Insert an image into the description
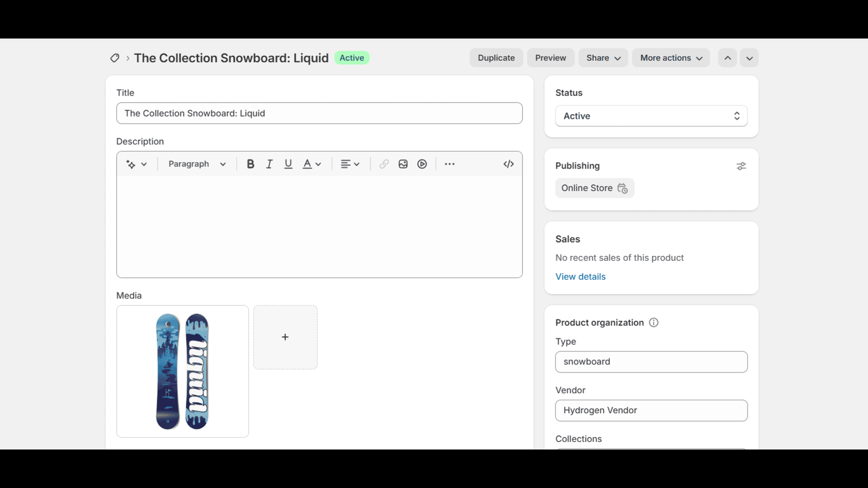The height and width of the screenshot is (488, 868). coord(403,163)
